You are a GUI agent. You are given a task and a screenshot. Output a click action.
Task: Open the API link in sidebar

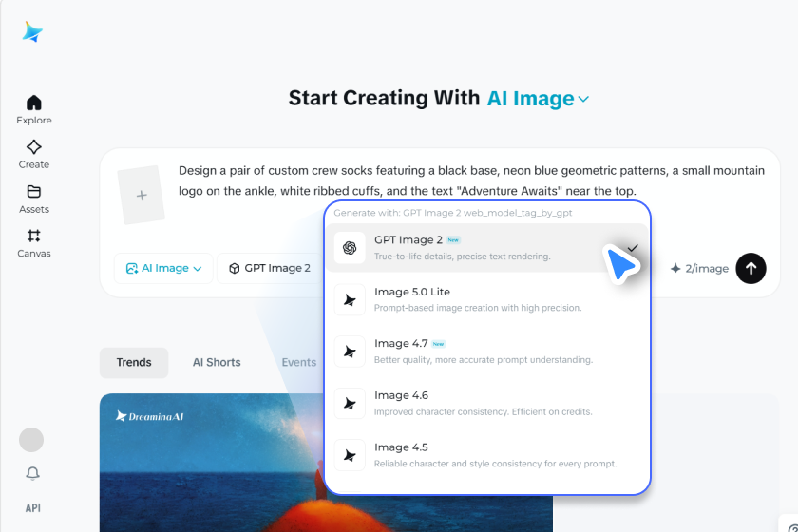coord(32,507)
